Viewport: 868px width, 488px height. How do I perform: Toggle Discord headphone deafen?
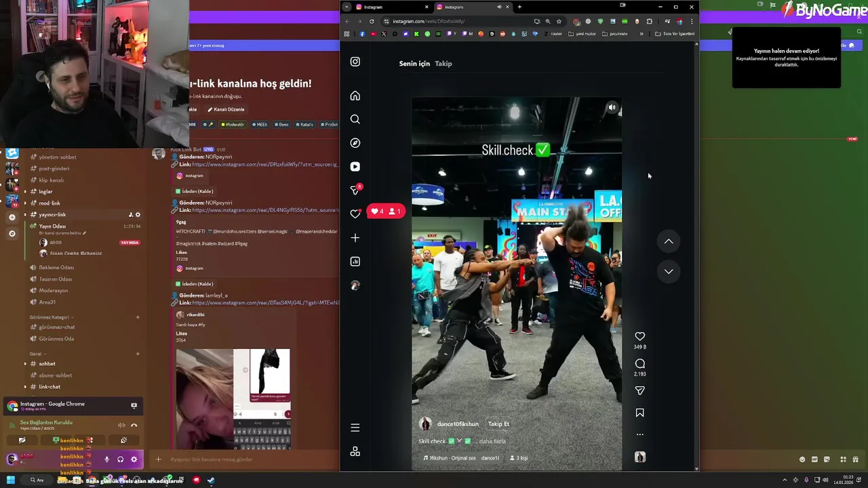pyautogui.click(x=120, y=460)
